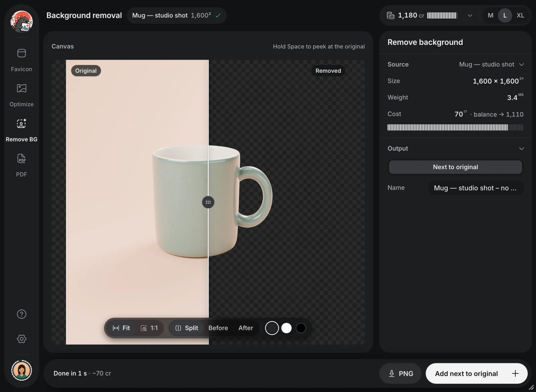
Task: Click the Background removal title
Action: [x=84, y=15]
